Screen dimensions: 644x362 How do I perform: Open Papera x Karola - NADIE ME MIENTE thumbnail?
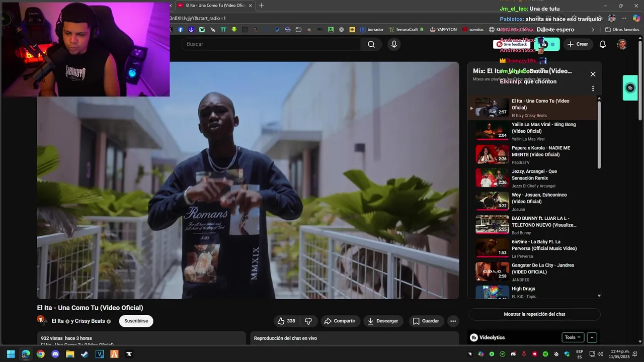(x=492, y=154)
